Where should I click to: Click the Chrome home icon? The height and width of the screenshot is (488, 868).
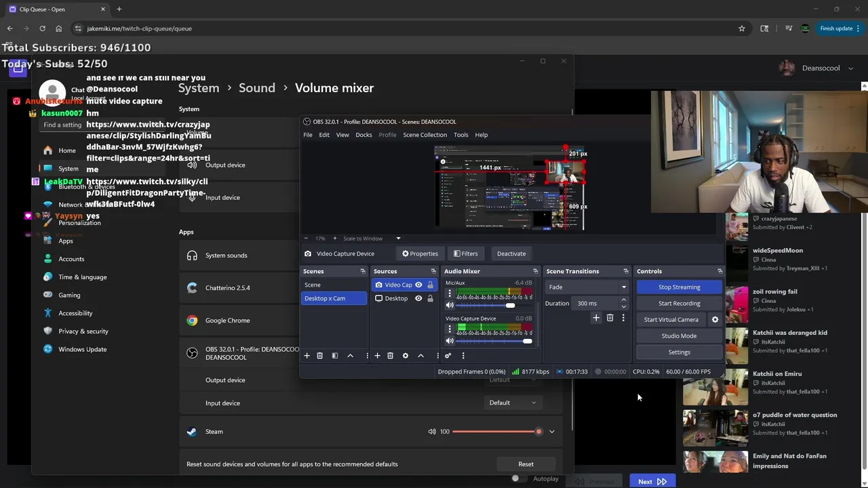tap(58, 28)
